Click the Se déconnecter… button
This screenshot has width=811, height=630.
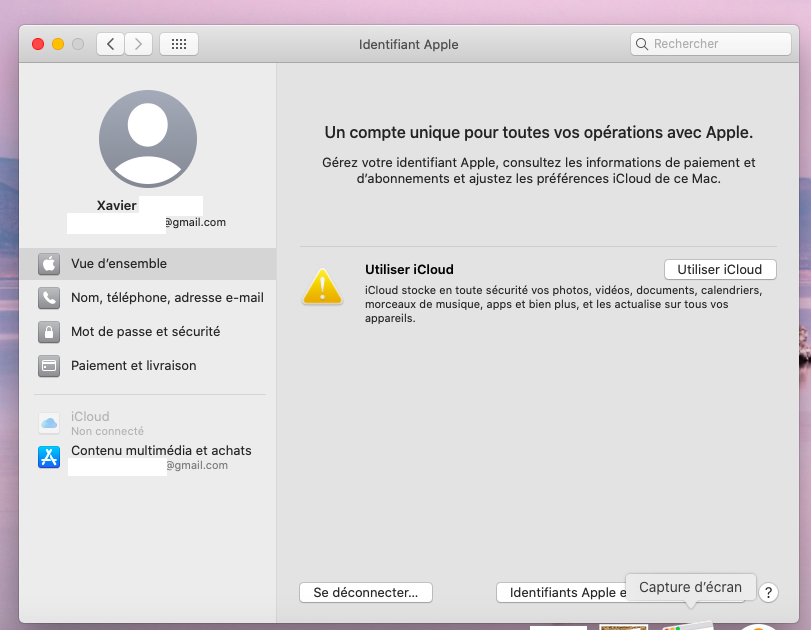click(366, 592)
